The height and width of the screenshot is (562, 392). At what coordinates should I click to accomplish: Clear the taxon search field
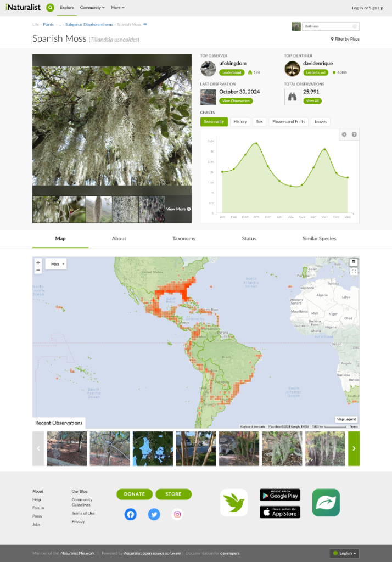click(355, 26)
